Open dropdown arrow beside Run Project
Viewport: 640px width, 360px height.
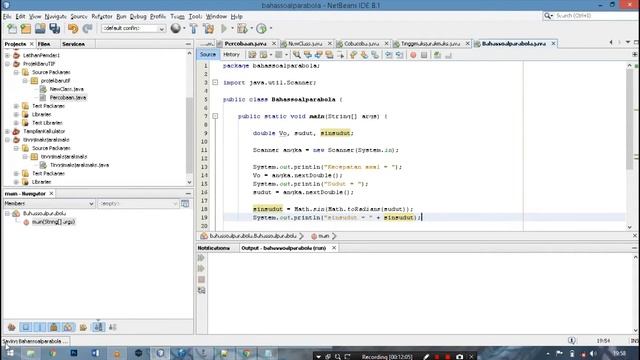(232, 29)
